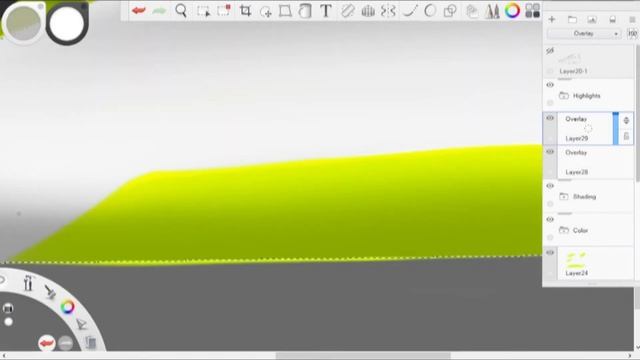The height and width of the screenshot is (360, 640).
Task: Open the brush tools icon in the lagoon
Action: pyautogui.click(x=28, y=283)
